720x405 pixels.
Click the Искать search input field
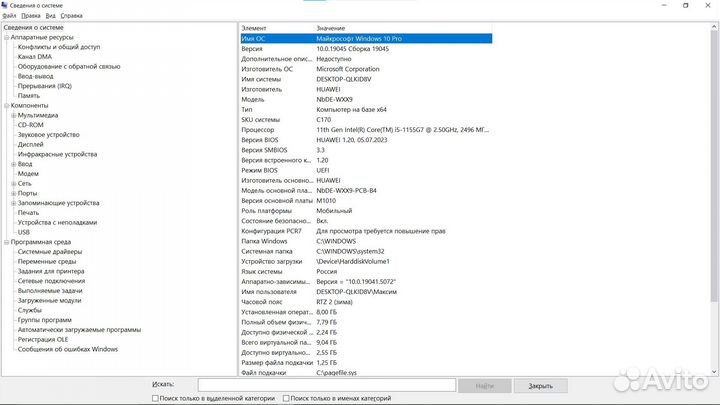point(327,385)
